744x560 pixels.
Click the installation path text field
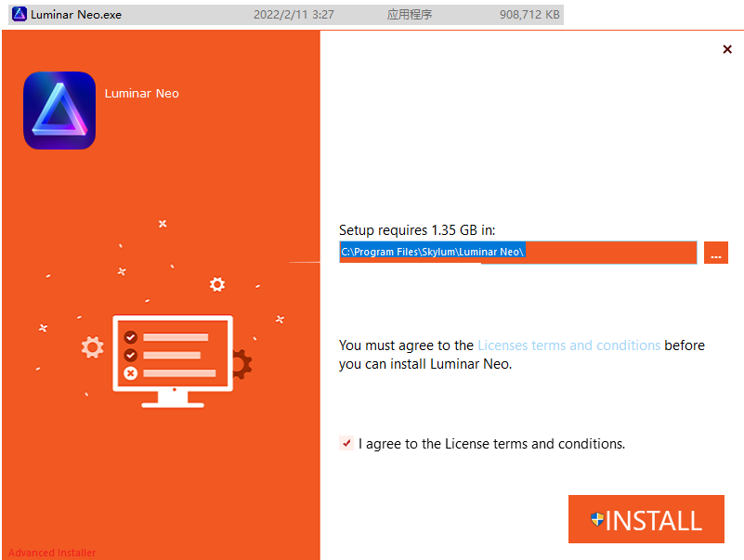click(x=517, y=252)
